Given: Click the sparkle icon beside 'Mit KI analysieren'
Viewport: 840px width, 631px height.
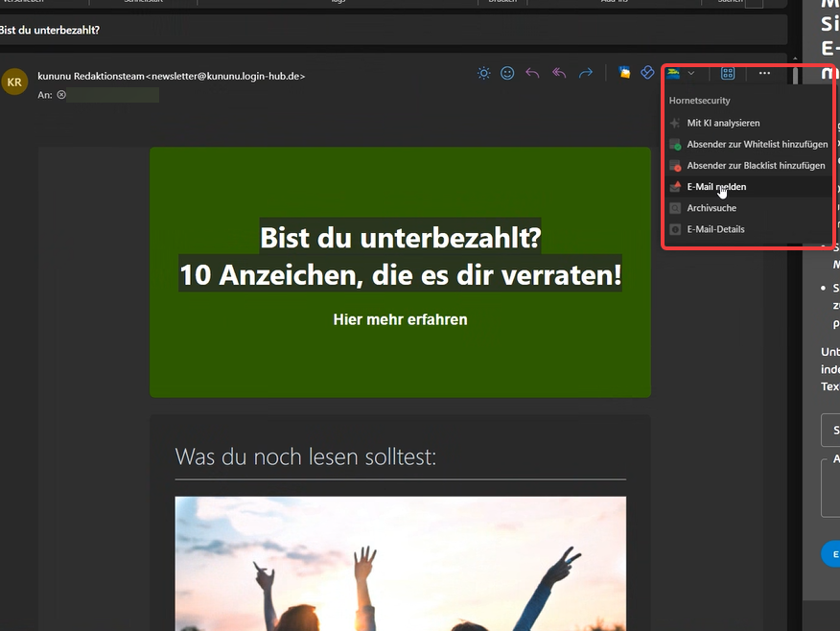Looking at the screenshot, I should pos(675,123).
